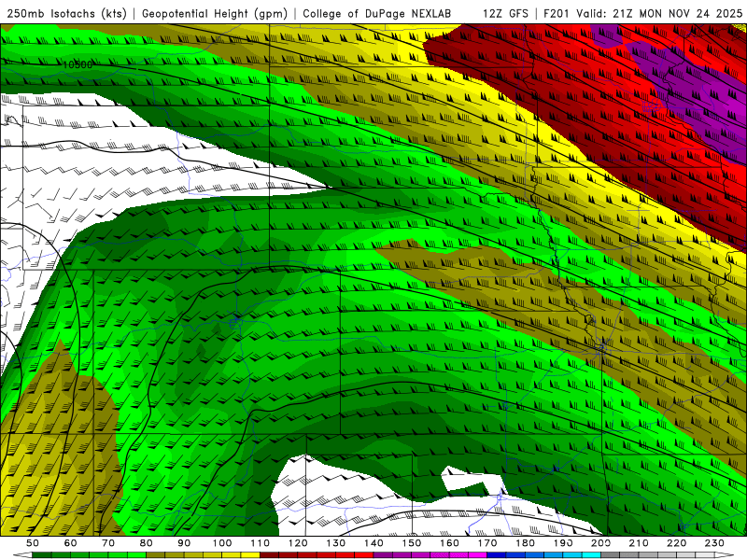
Task: Click the 'Valid: 21Z MON NOV 24 2025' text
Action: pos(659,13)
